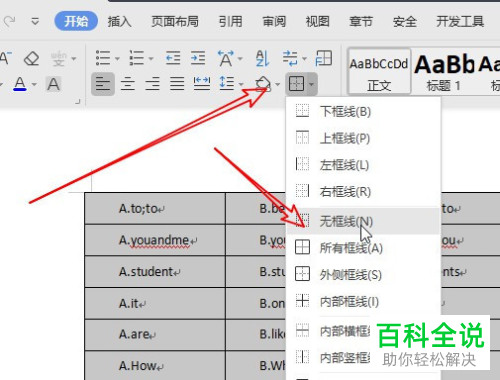Select the inside vertical border item
This screenshot has width=500, height=380.
tap(332, 358)
